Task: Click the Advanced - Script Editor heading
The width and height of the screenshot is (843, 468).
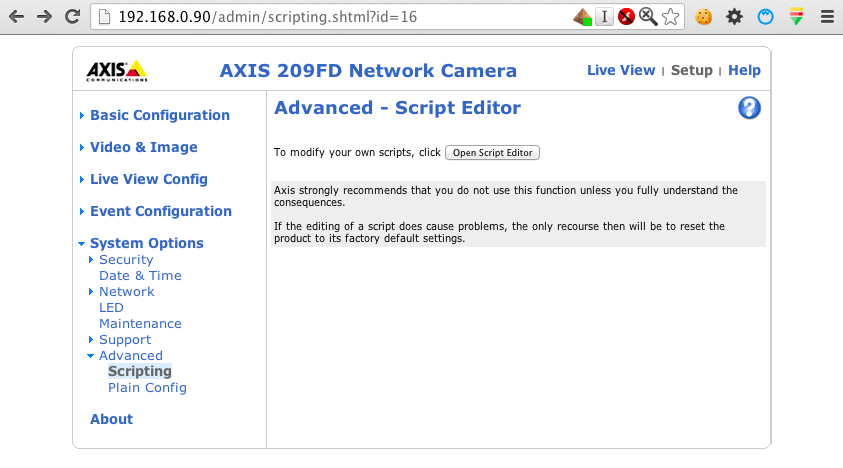Action: point(397,108)
